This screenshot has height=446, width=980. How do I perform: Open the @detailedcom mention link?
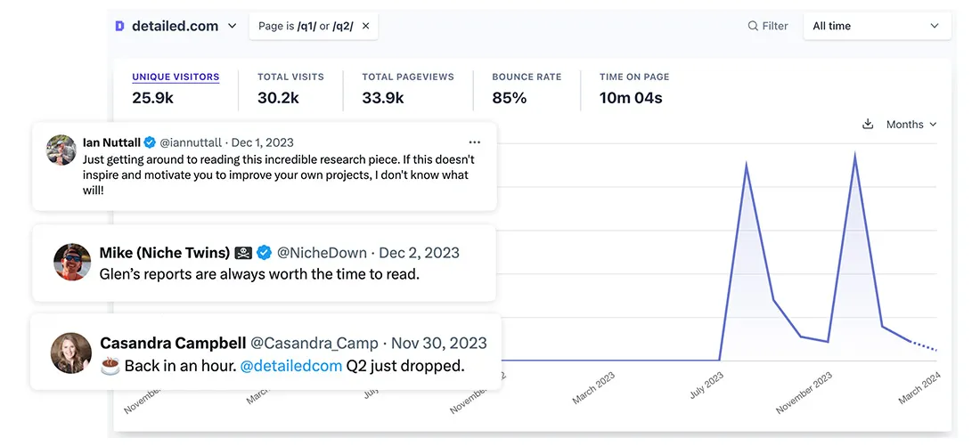(291, 366)
